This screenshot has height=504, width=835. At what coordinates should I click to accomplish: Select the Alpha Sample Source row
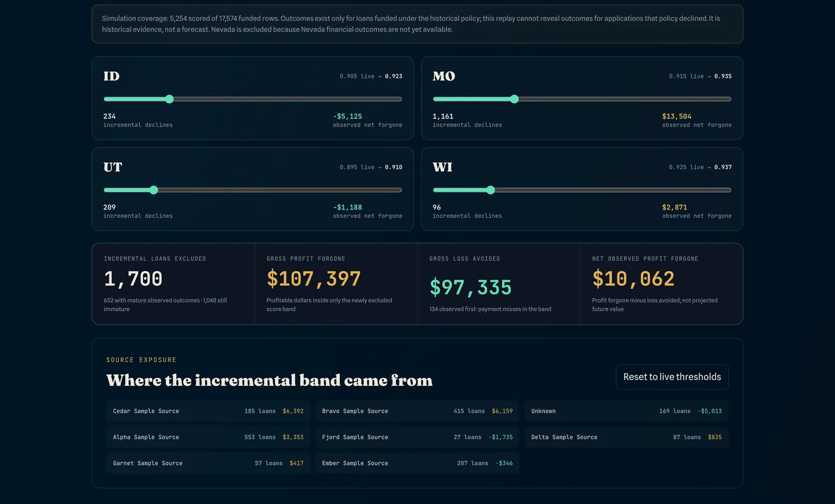(x=208, y=437)
